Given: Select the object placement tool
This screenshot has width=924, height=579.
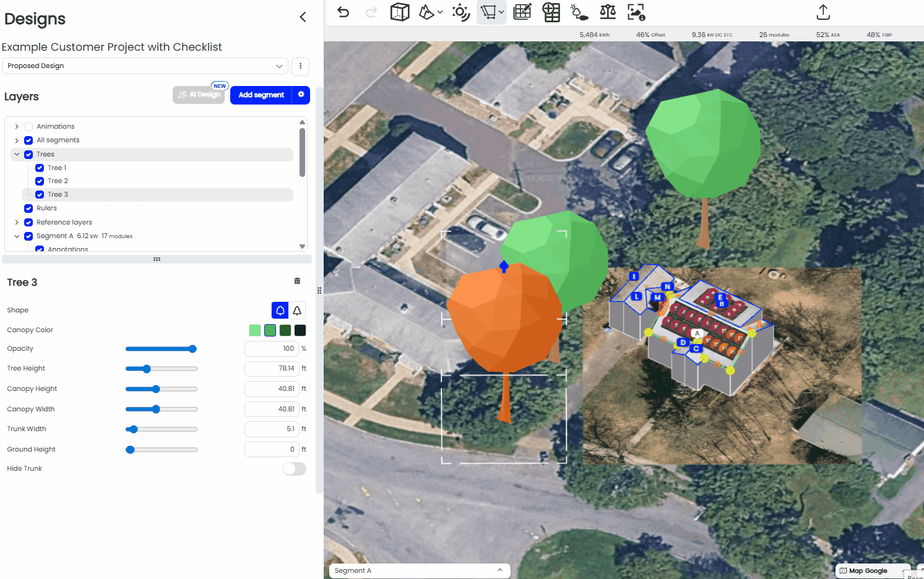Looking at the screenshot, I should (489, 12).
